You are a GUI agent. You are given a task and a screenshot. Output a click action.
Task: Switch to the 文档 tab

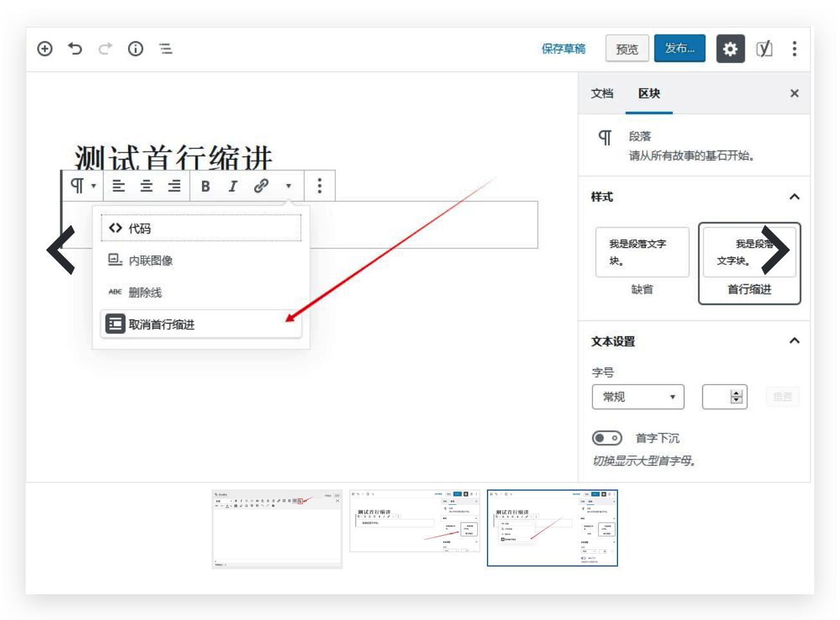coord(602,94)
